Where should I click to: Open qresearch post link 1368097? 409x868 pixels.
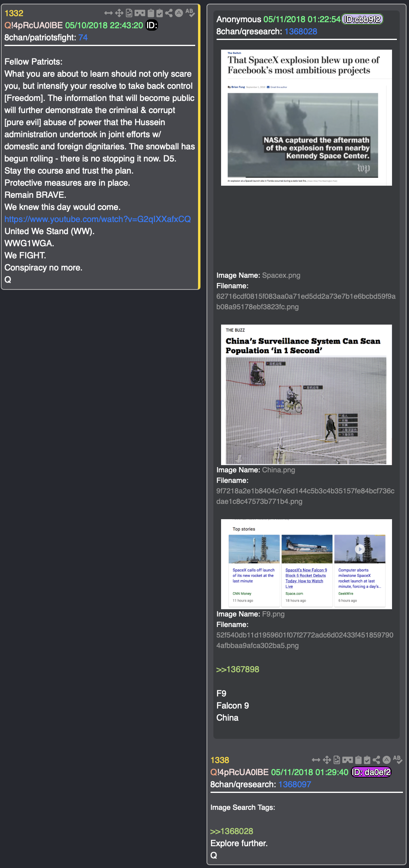click(x=295, y=784)
